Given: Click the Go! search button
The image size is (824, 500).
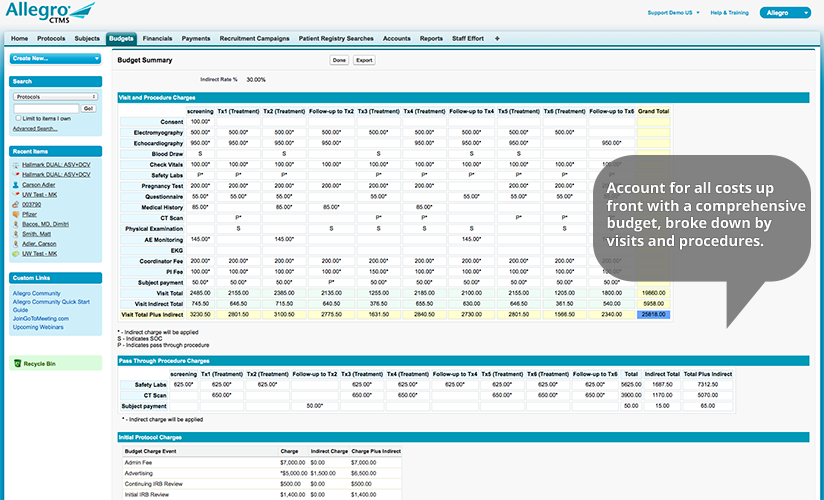Looking at the screenshot, I should point(89,108).
